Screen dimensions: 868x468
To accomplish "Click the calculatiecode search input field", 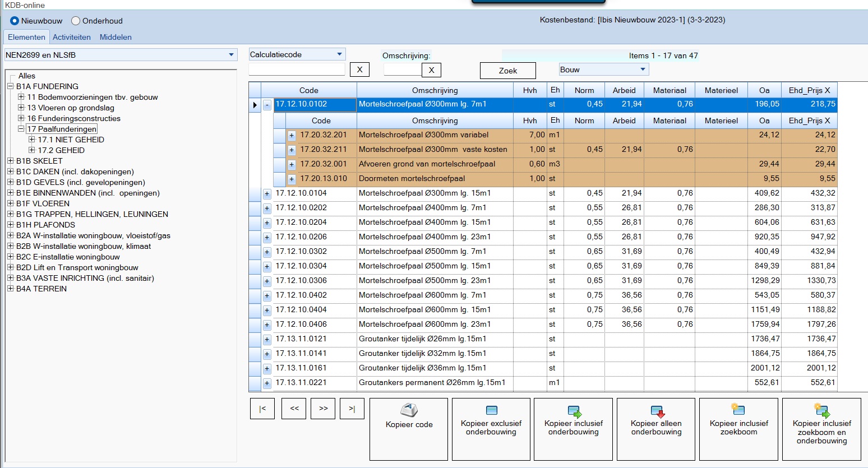I will click(x=297, y=69).
